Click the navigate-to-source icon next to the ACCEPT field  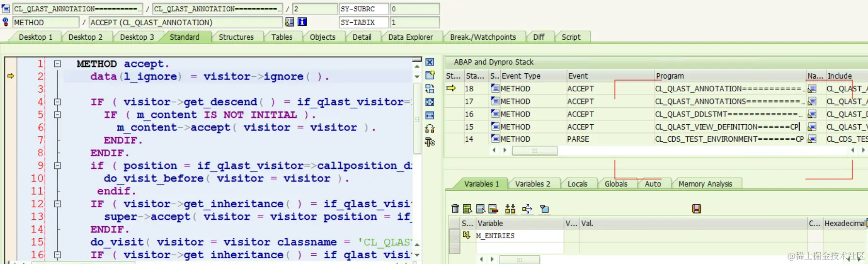[289, 22]
